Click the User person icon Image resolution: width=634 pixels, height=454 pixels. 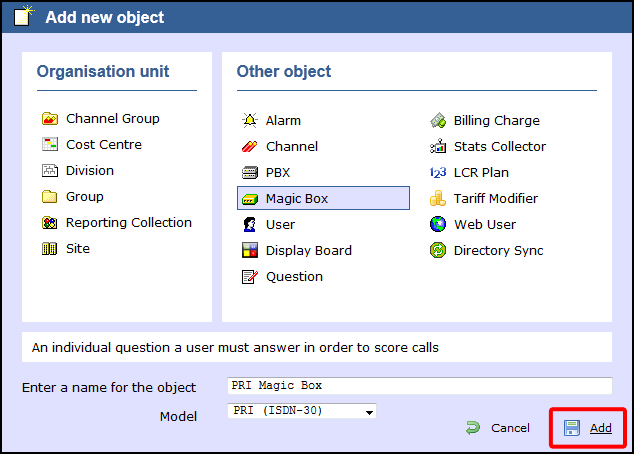coord(249,224)
